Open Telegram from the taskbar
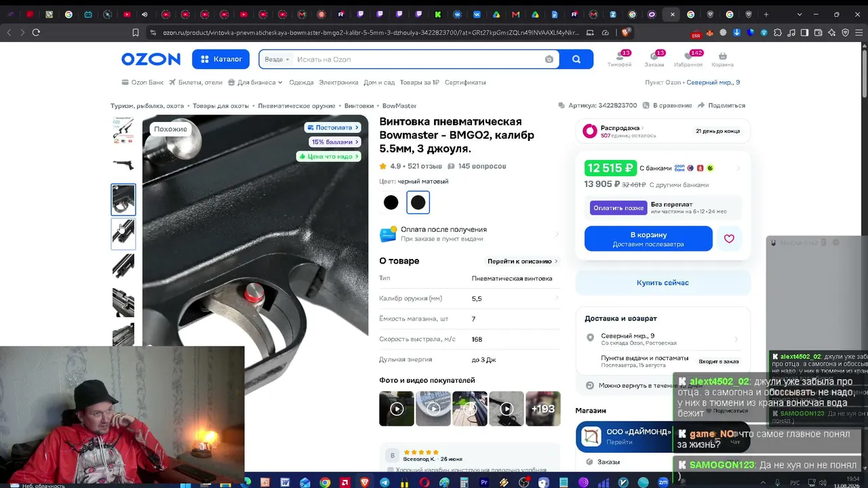This screenshot has width=868, height=488. pos(384,483)
